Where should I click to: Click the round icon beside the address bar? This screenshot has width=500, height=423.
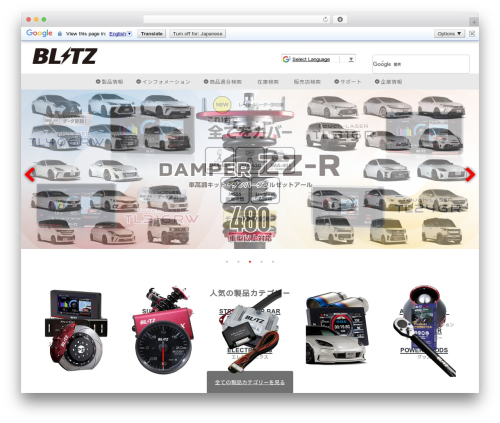340,19
